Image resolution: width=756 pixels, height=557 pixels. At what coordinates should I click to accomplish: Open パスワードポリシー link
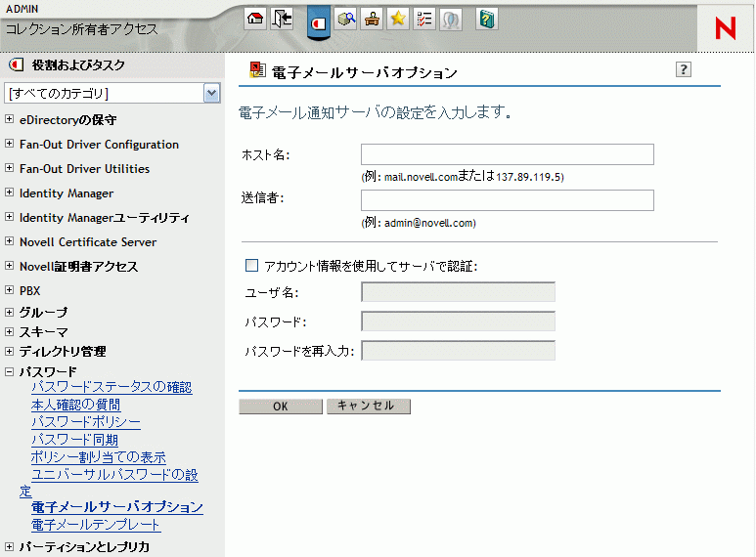(x=86, y=422)
